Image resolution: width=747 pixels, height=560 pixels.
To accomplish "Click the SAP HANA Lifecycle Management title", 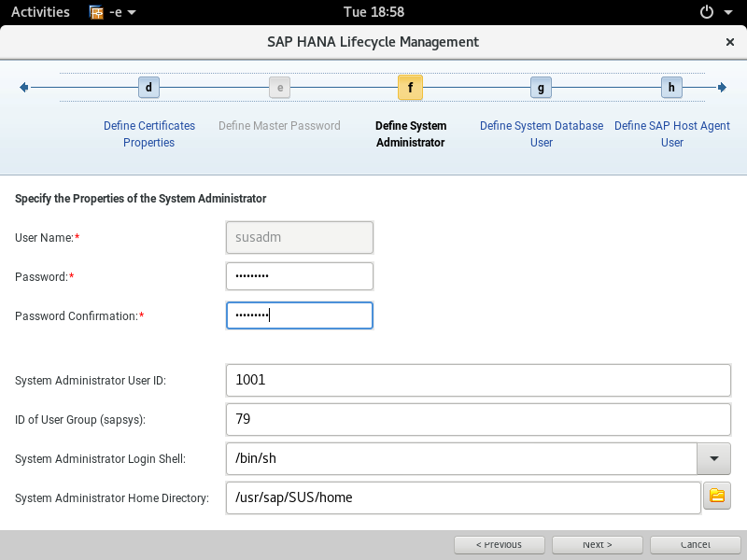I will [x=373, y=42].
